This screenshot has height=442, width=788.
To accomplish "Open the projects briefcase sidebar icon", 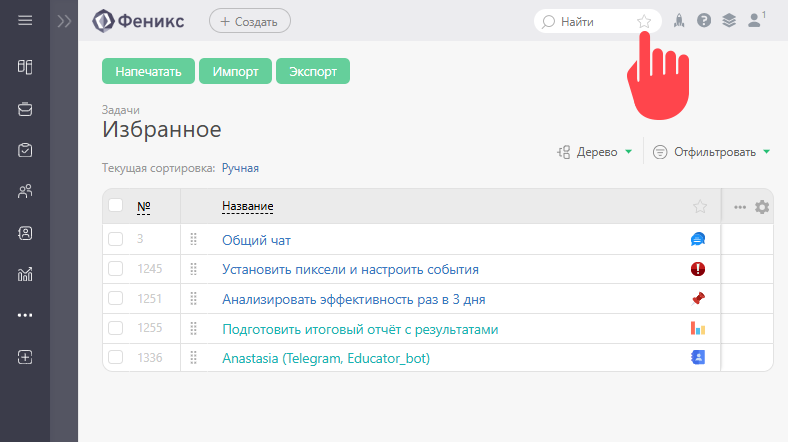I will [x=25, y=109].
